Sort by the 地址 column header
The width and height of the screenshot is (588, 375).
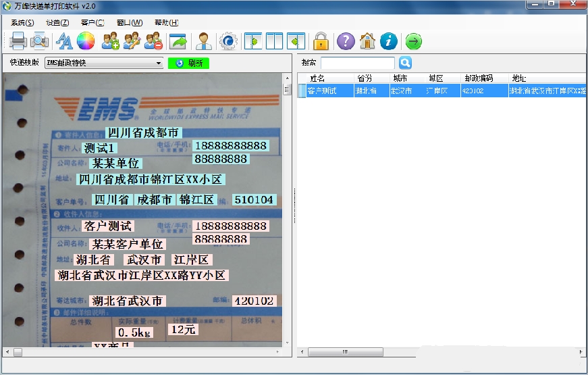[x=547, y=78]
